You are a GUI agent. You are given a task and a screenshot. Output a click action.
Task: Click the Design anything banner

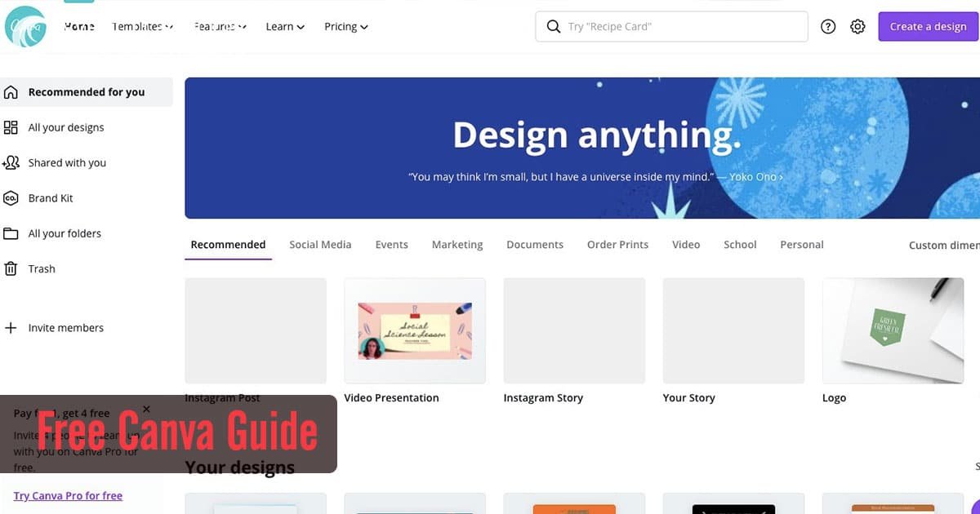(x=582, y=148)
